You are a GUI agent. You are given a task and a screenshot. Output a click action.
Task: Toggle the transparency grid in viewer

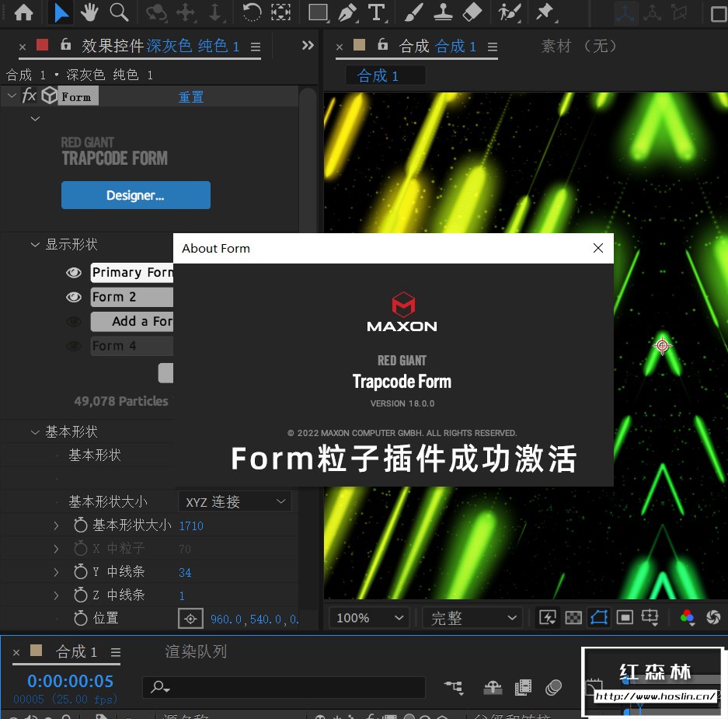573,618
